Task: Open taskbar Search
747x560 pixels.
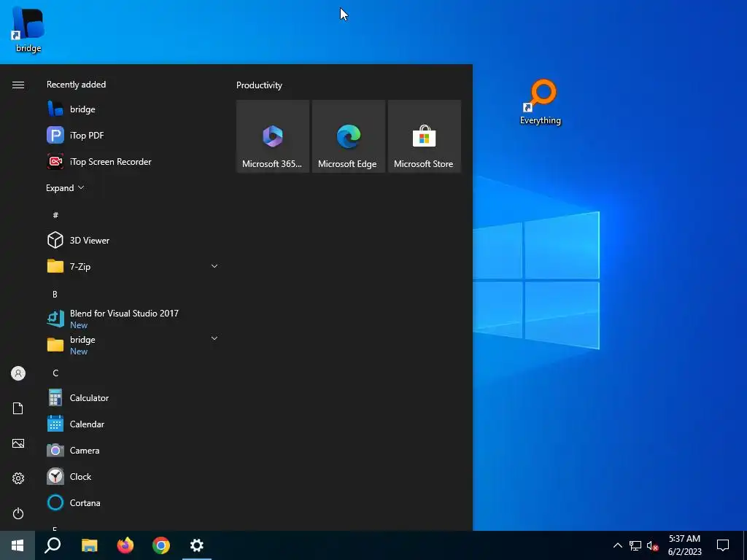Action: coord(53,545)
